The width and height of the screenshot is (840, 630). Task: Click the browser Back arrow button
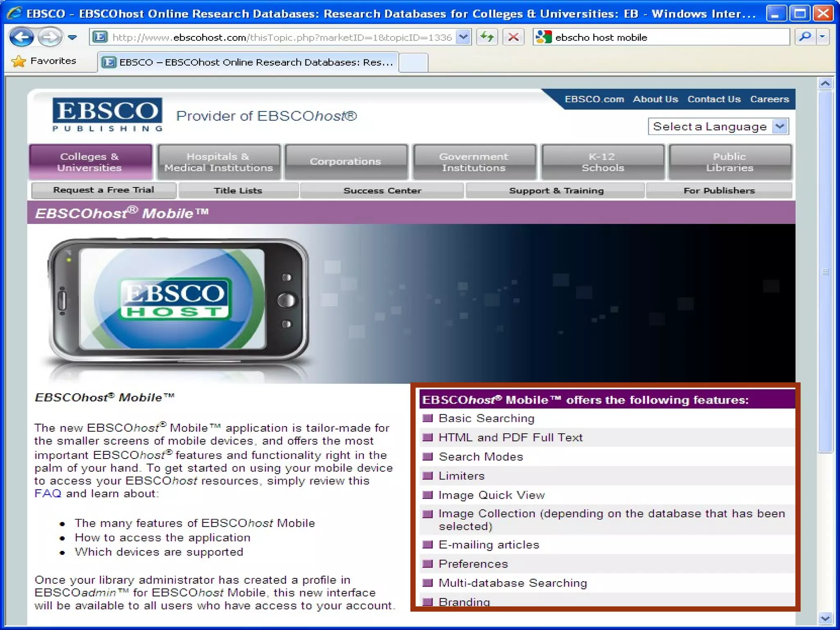tap(21, 37)
